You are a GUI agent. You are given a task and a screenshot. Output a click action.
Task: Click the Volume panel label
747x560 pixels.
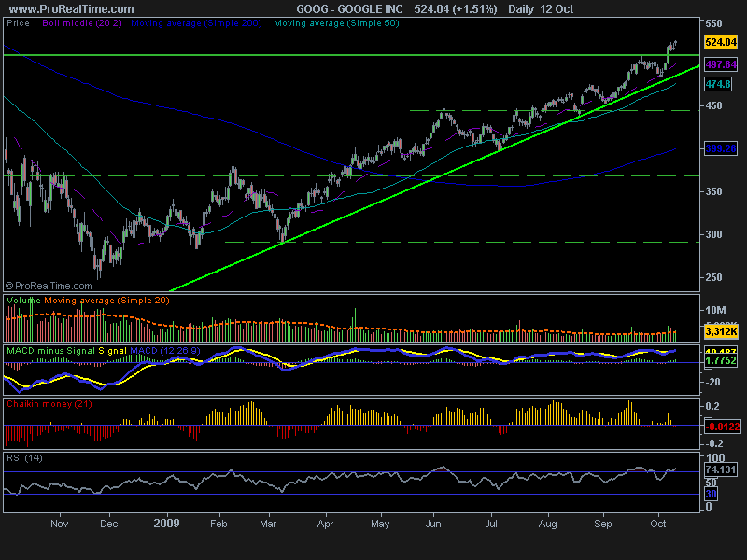[x=24, y=301]
